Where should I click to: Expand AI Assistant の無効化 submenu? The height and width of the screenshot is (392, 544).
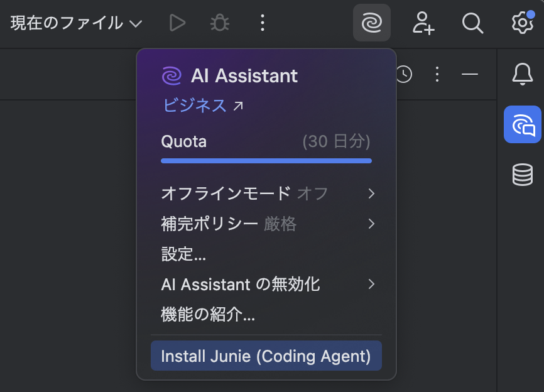266,285
